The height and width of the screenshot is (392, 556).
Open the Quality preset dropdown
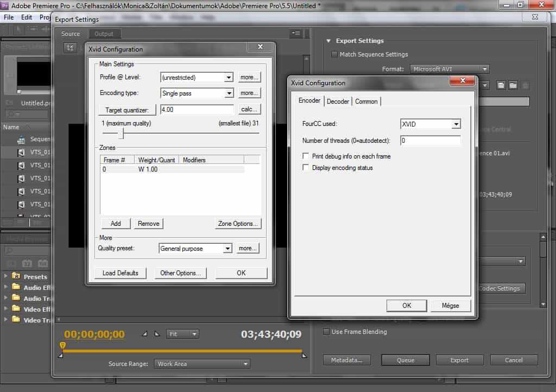[228, 249]
